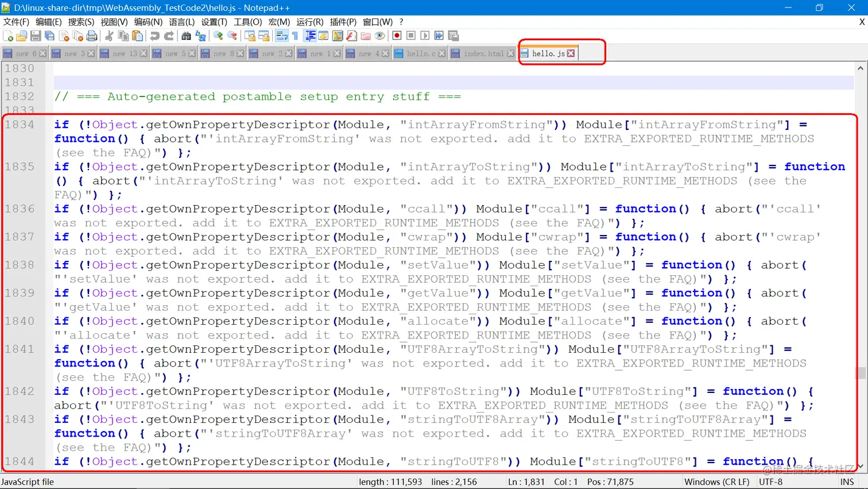868x489 pixels.
Task: Stop macro recording
Action: click(411, 36)
